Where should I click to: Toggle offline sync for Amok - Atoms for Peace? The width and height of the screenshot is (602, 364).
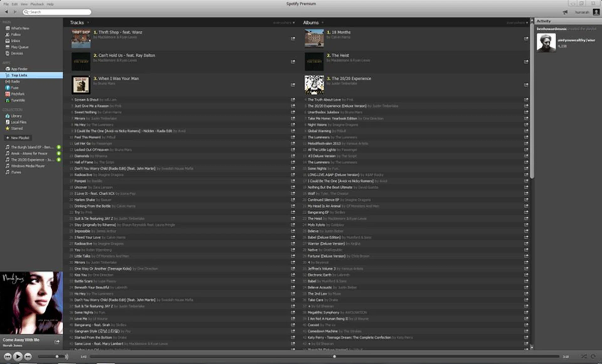point(58,153)
